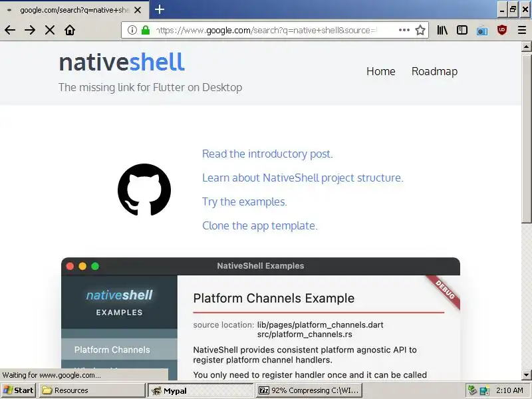Open a new tab with the plus button

point(160,9)
